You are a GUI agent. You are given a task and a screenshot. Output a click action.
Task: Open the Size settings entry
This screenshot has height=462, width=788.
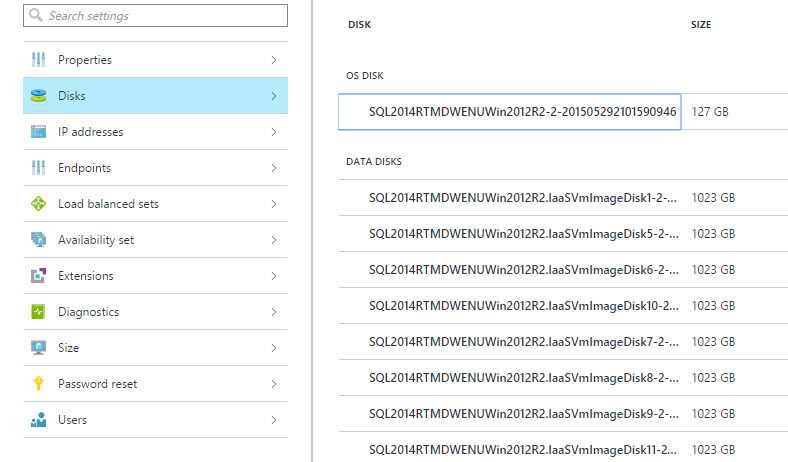(69, 348)
